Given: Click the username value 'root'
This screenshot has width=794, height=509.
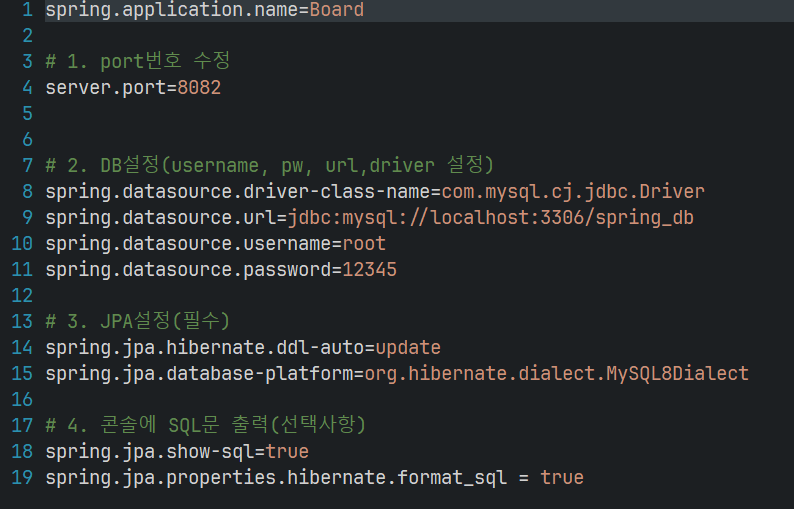Looking at the screenshot, I should 364,244.
